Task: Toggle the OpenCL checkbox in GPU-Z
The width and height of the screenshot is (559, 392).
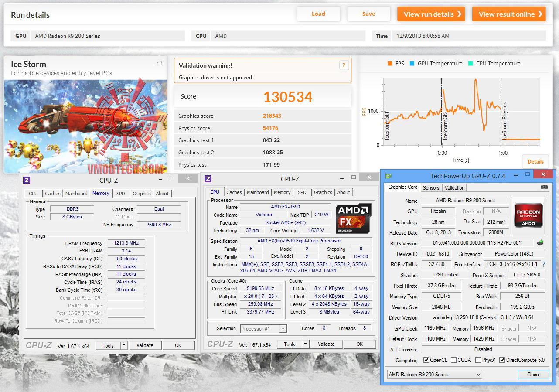Action: click(x=426, y=360)
